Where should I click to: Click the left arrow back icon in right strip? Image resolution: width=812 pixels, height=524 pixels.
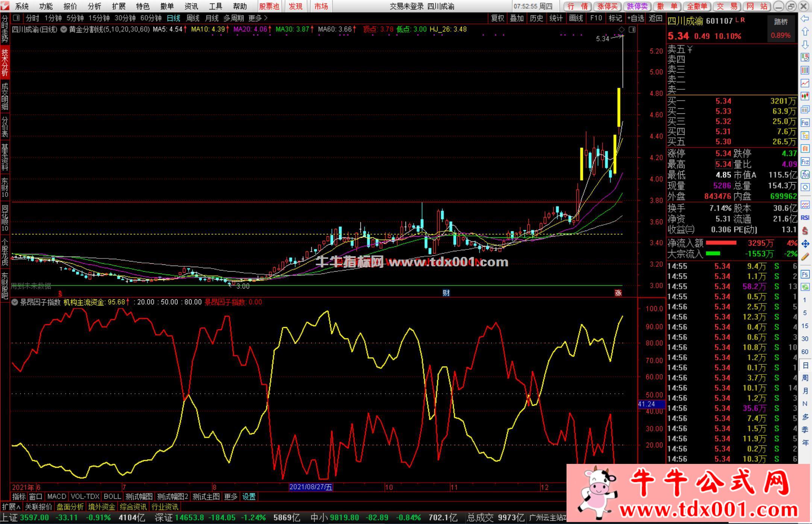point(805,19)
